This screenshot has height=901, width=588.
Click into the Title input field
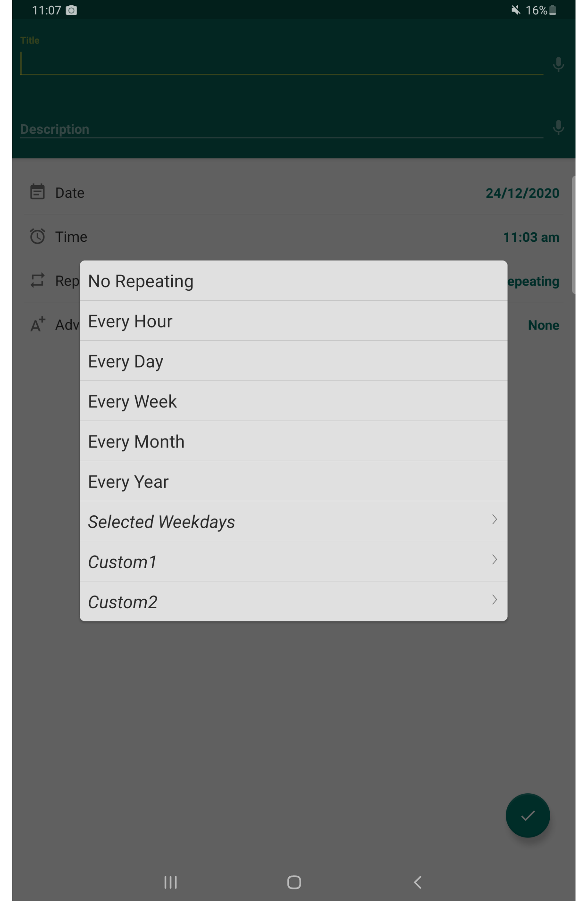[x=282, y=63]
